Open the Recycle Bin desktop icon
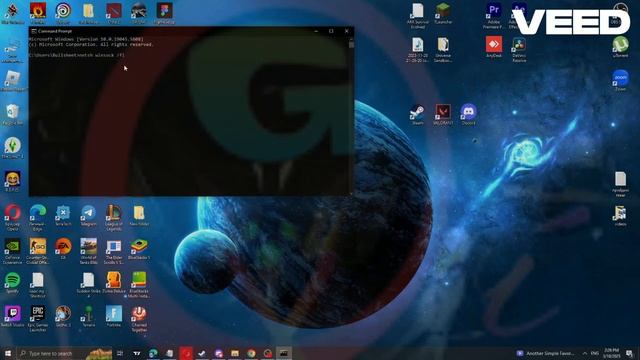 pos(13,114)
